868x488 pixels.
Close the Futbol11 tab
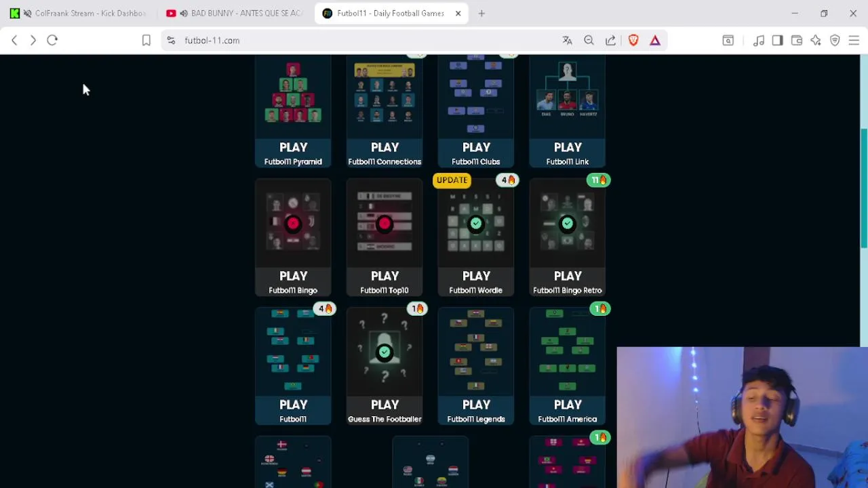(x=458, y=14)
